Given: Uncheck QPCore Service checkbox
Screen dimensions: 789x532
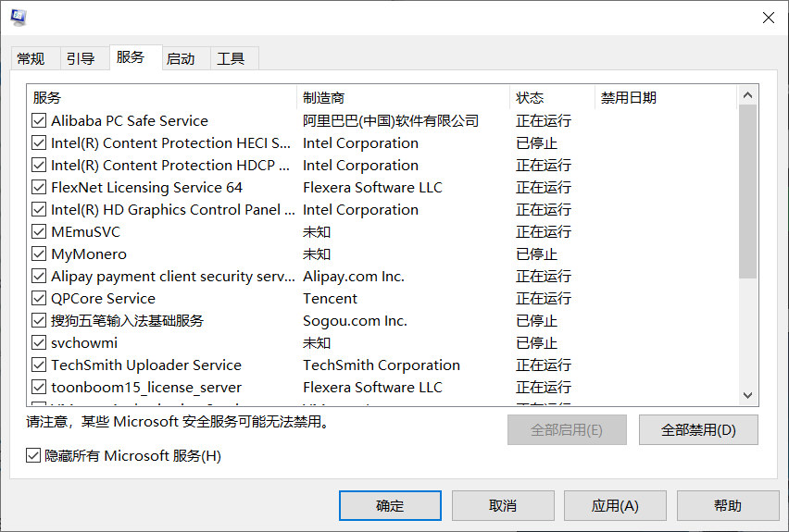Looking at the screenshot, I should click(39, 298).
